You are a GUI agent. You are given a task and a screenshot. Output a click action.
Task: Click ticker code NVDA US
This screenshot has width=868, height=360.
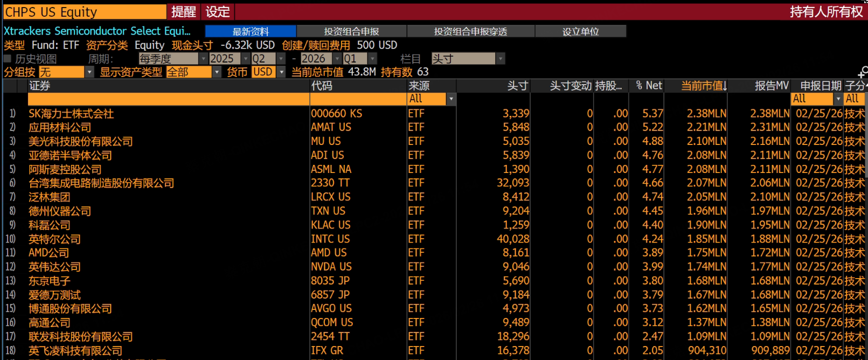(x=331, y=267)
